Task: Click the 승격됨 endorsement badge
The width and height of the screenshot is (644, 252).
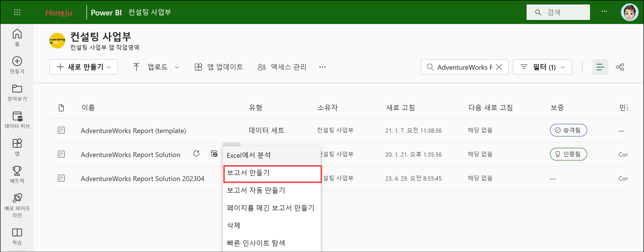Action: 568,130
